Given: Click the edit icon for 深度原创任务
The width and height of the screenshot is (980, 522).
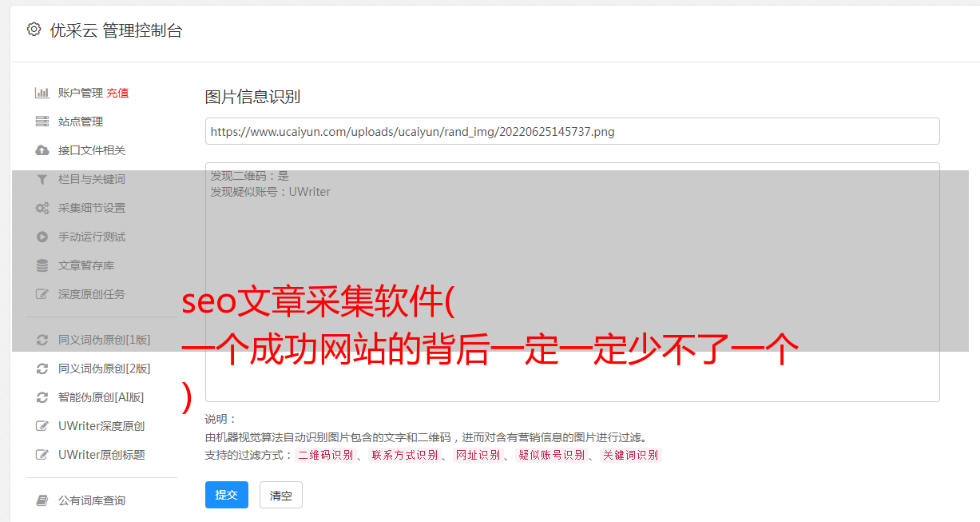Looking at the screenshot, I should click(42, 294).
